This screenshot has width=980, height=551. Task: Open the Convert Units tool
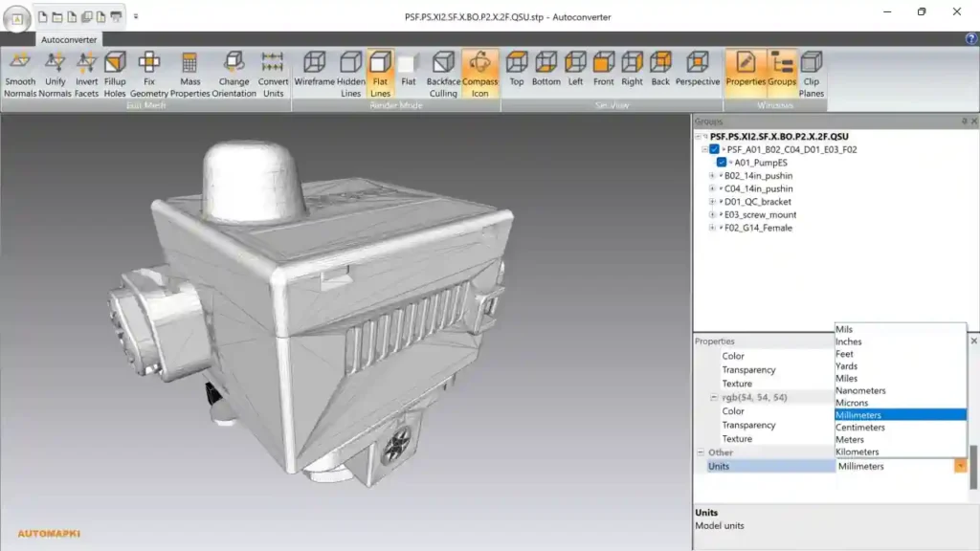coord(273,75)
